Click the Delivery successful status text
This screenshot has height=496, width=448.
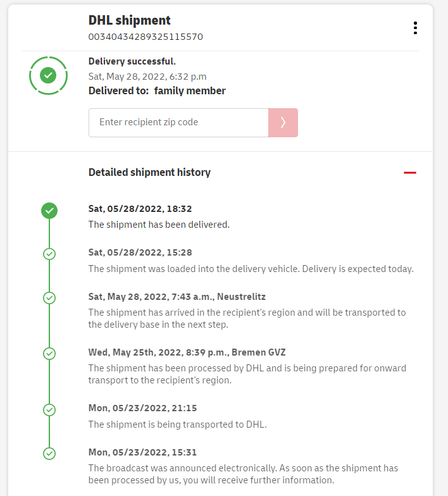point(132,61)
